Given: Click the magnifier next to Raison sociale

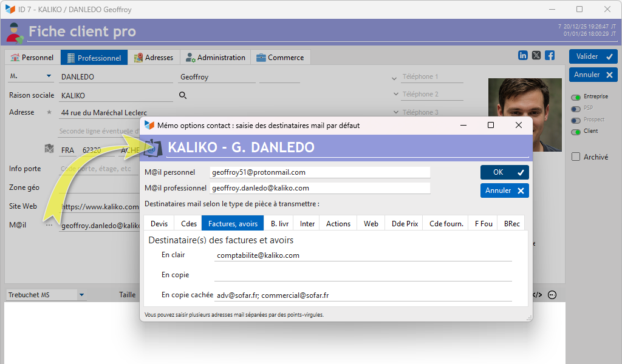Looking at the screenshot, I should (x=182, y=95).
